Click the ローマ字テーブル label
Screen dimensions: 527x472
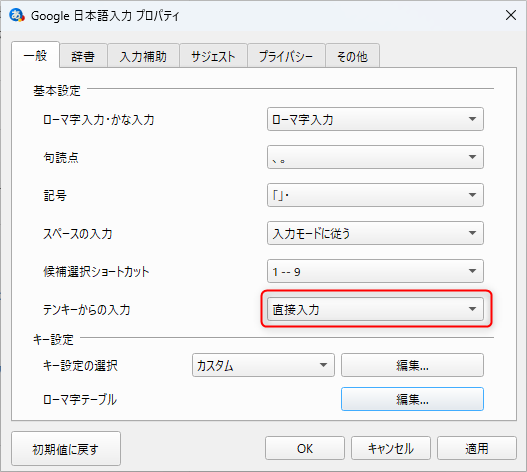pyautogui.click(x=80, y=399)
